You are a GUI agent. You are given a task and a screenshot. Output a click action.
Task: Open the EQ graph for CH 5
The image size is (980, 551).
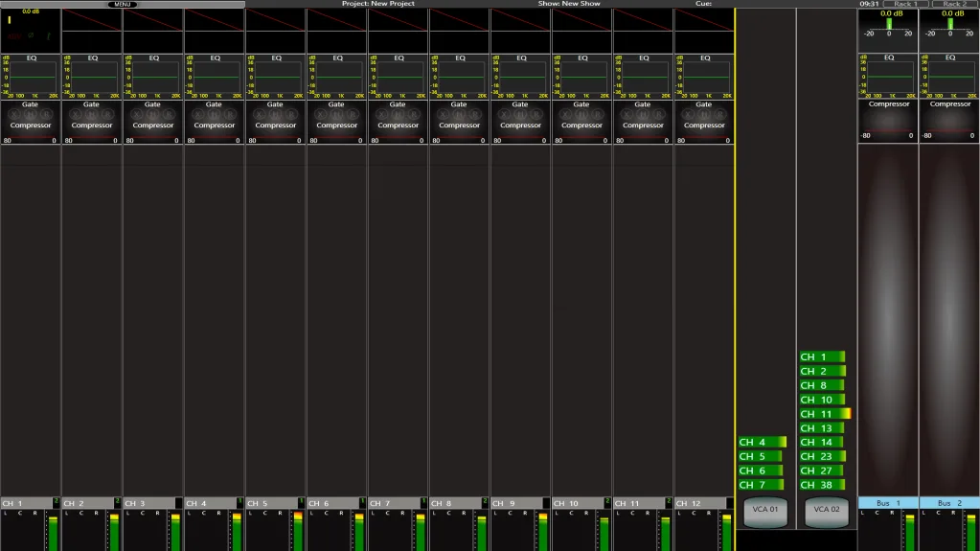pyautogui.click(x=276, y=77)
